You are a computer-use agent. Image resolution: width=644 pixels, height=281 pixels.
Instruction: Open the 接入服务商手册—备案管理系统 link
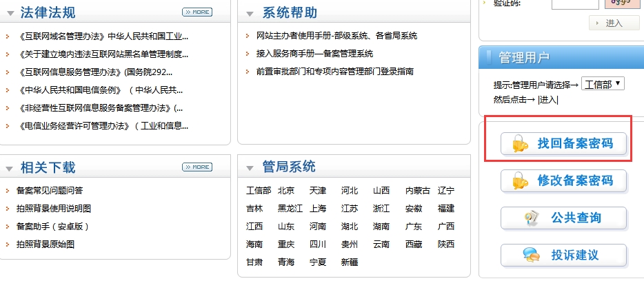(314, 54)
